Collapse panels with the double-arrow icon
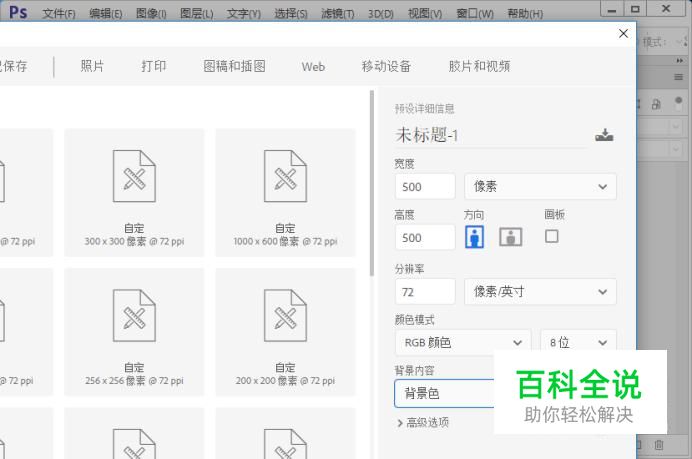Image resolution: width=692 pixels, height=459 pixels. pyautogui.click(x=680, y=60)
